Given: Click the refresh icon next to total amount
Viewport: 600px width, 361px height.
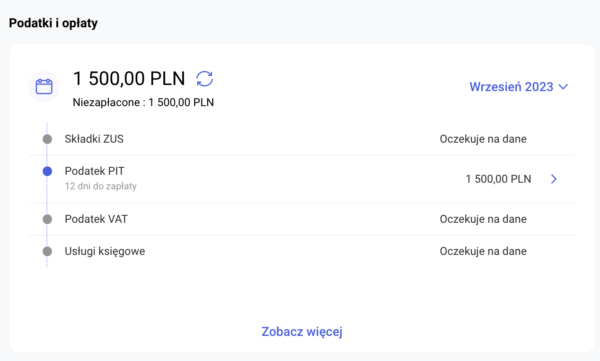Looking at the screenshot, I should coord(205,79).
